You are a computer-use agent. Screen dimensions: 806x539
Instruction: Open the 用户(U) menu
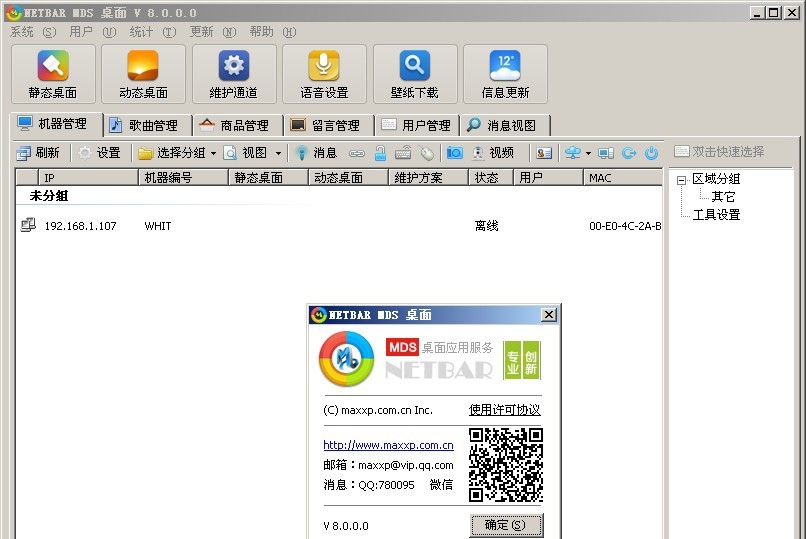coord(93,32)
